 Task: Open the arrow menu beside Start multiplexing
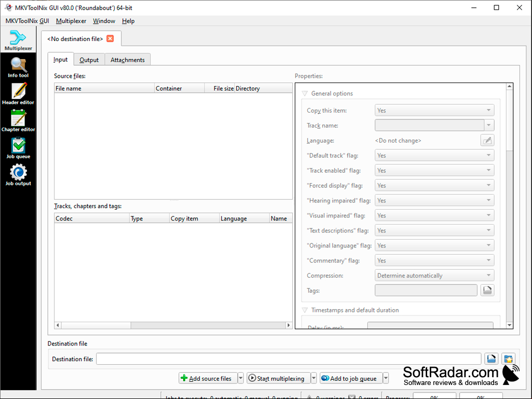(x=314, y=378)
